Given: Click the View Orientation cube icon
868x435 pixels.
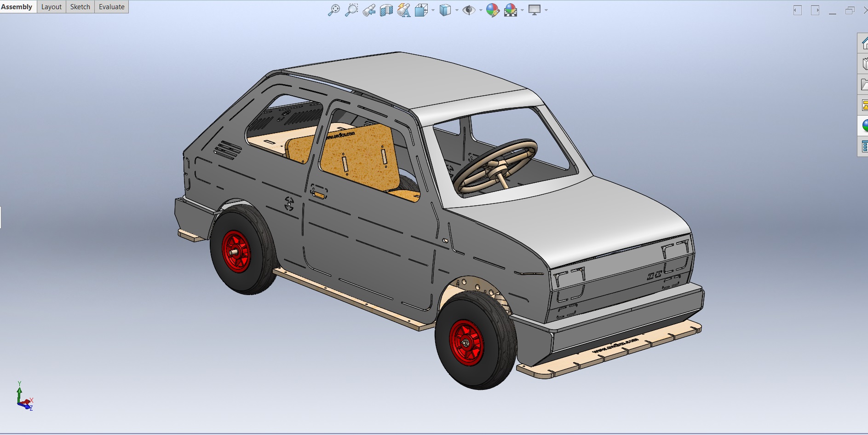Looking at the screenshot, I should point(421,10).
